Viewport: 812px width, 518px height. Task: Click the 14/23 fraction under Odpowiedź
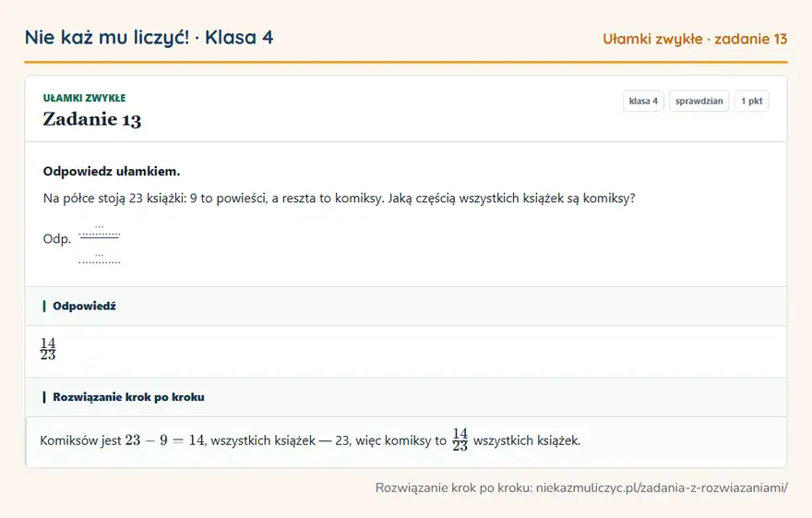point(48,349)
